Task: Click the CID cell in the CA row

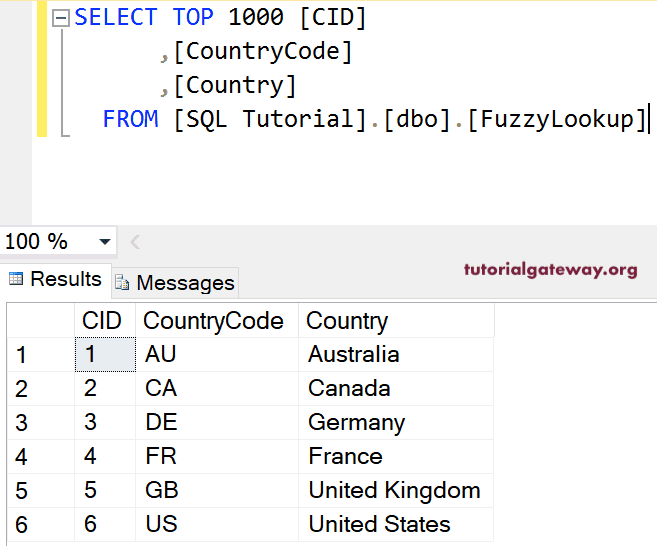Action: (x=105, y=388)
